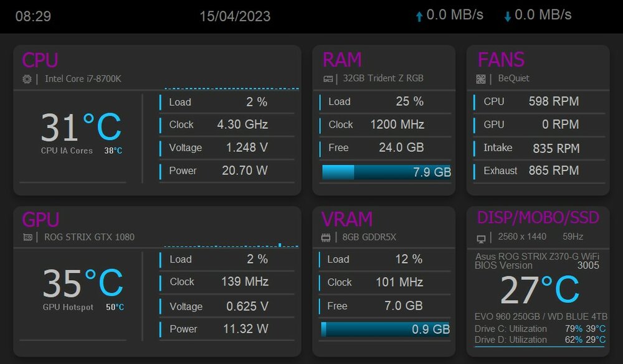This screenshot has height=364, width=623.
Task: Click the upload speed arrow icon
Action: coord(419,17)
